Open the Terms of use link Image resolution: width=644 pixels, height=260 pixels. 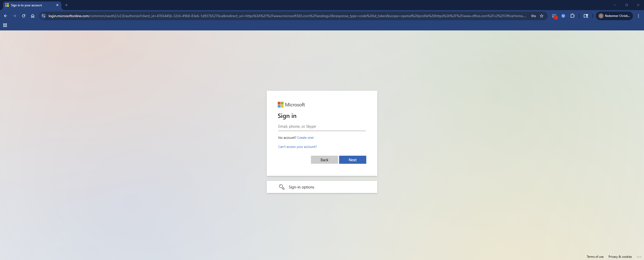pos(595,256)
